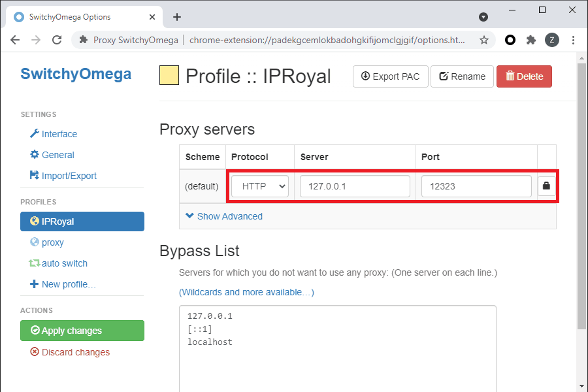
Task: Click inside the Bypass List text area
Action: [x=338, y=348]
